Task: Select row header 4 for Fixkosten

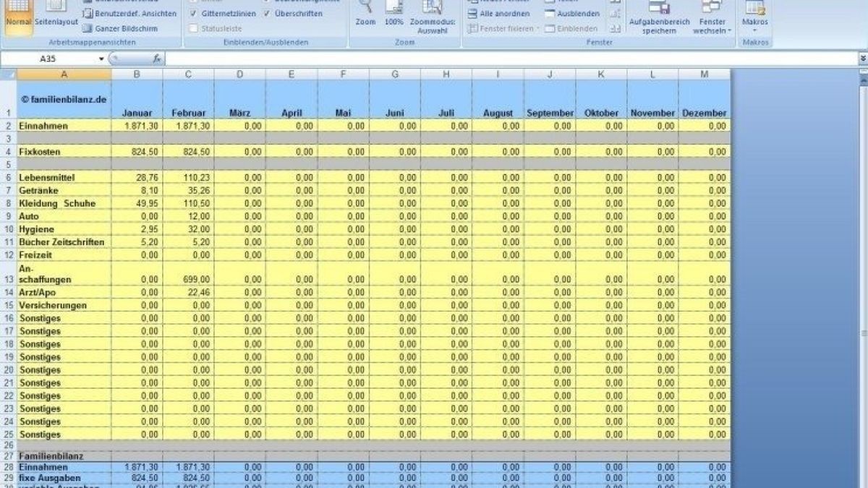Action: pos(9,152)
